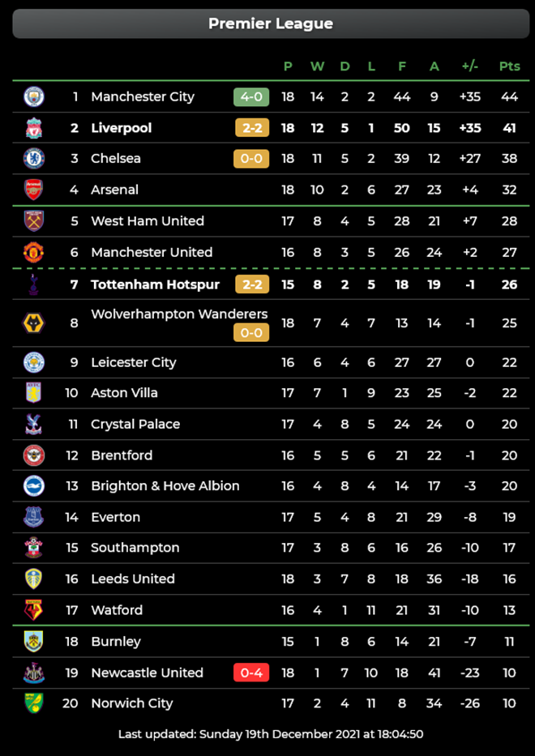This screenshot has height=756, width=535.
Task: Open Arsenal's club crest
Action: (x=33, y=190)
